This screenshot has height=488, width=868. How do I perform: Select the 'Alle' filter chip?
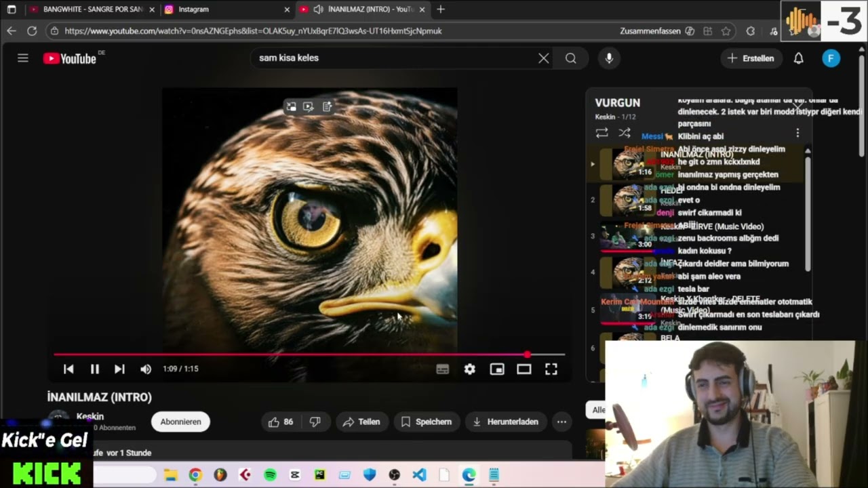tap(597, 409)
